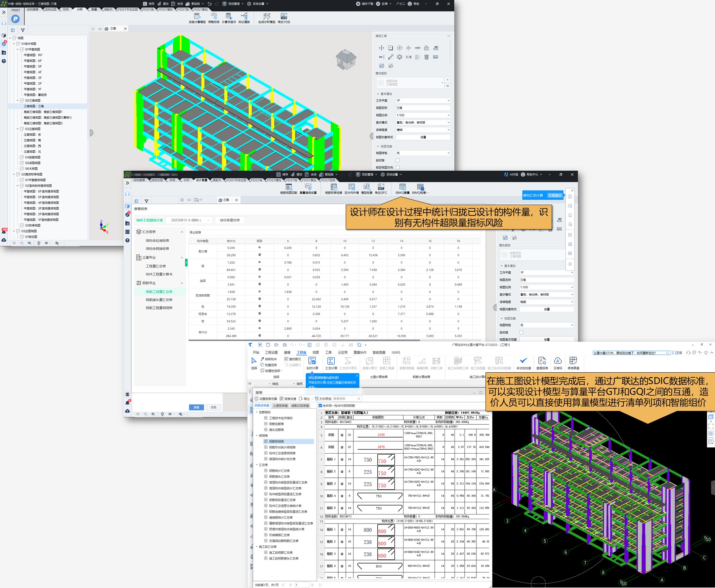This screenshot has height=588, width=715.
Task: Launch the BIMQ算量 tool
Action: pos(403,187)
